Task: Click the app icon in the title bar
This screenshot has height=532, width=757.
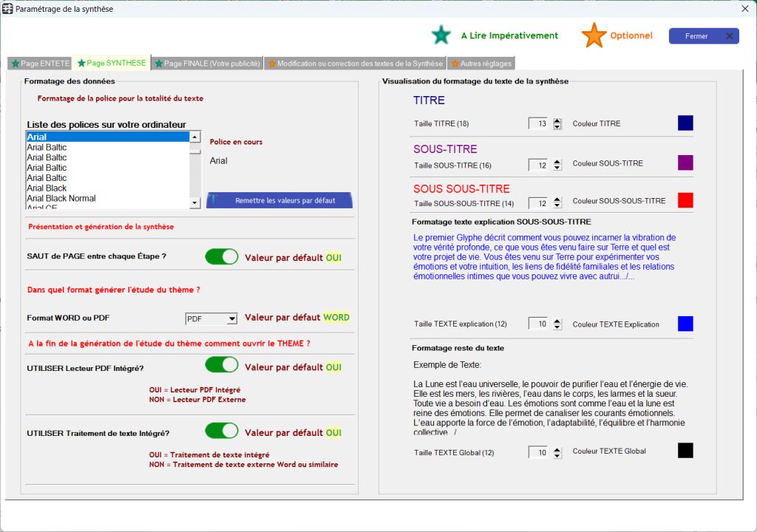Action: (x=7, y=8)
